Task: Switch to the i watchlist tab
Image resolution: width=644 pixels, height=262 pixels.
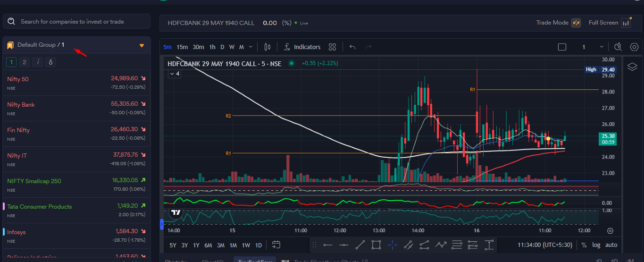Action: pos(38,62)
